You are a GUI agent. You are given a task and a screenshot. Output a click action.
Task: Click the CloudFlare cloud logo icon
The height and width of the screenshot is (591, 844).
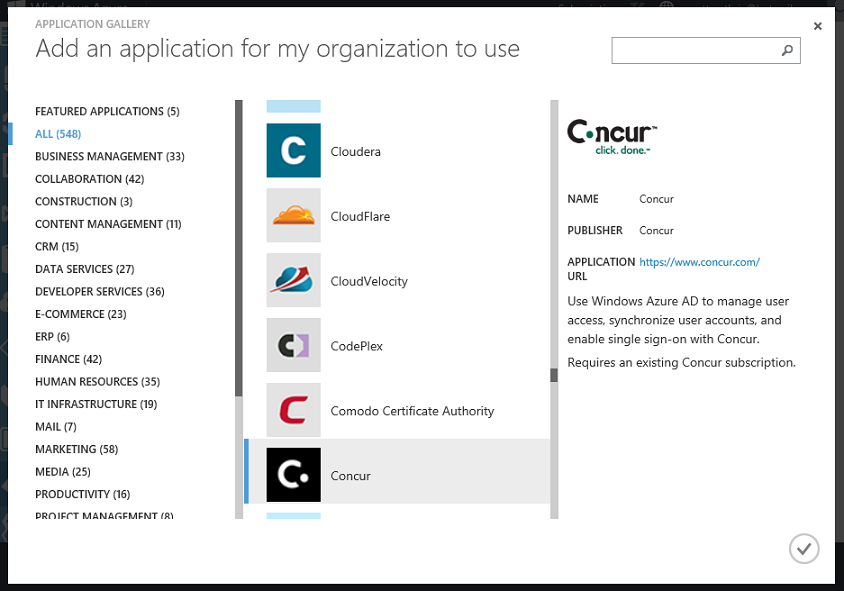coord(293,215)
